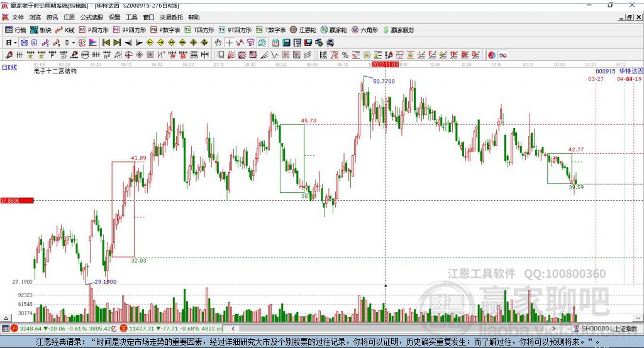Click the 深 index indicator icon
Image resolution: width=644 pixels, height=348 pixels.
124,329
